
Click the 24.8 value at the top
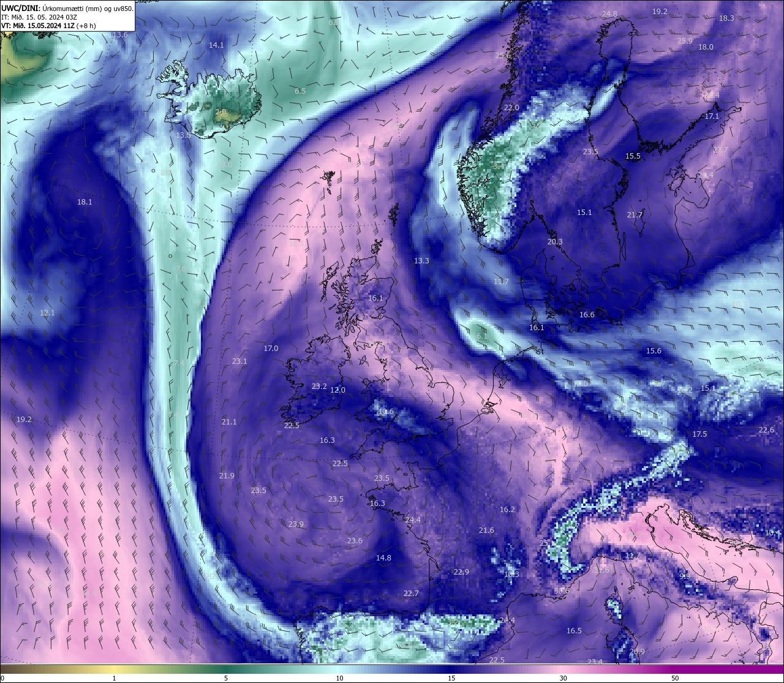(x=609, y=14)
